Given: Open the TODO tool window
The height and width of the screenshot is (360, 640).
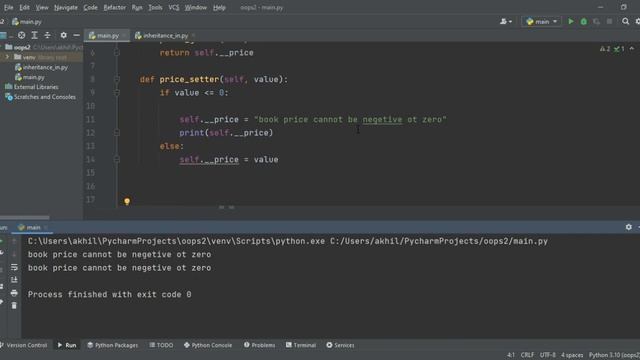Looking at the screenshot, I should pyautogui.click(x=161, y=345).
